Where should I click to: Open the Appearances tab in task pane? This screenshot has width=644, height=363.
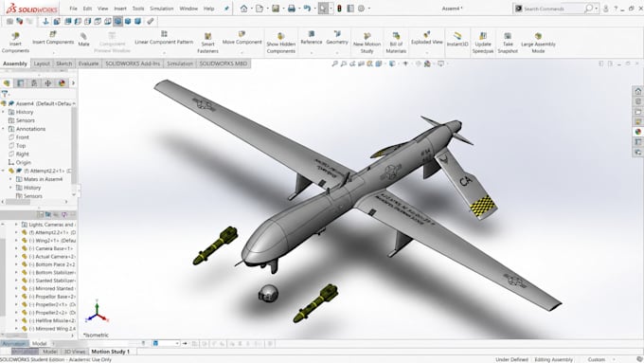[637, 132]
